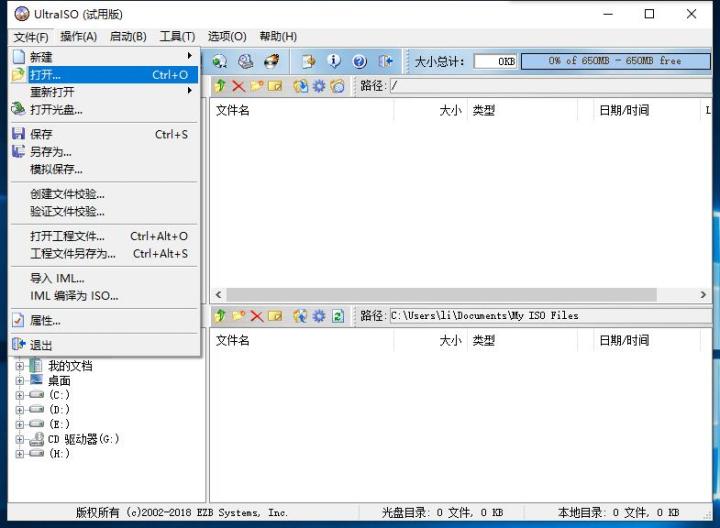Go up one folder in ISO image pane
The image size is (720, 528).
coord(220,86)
